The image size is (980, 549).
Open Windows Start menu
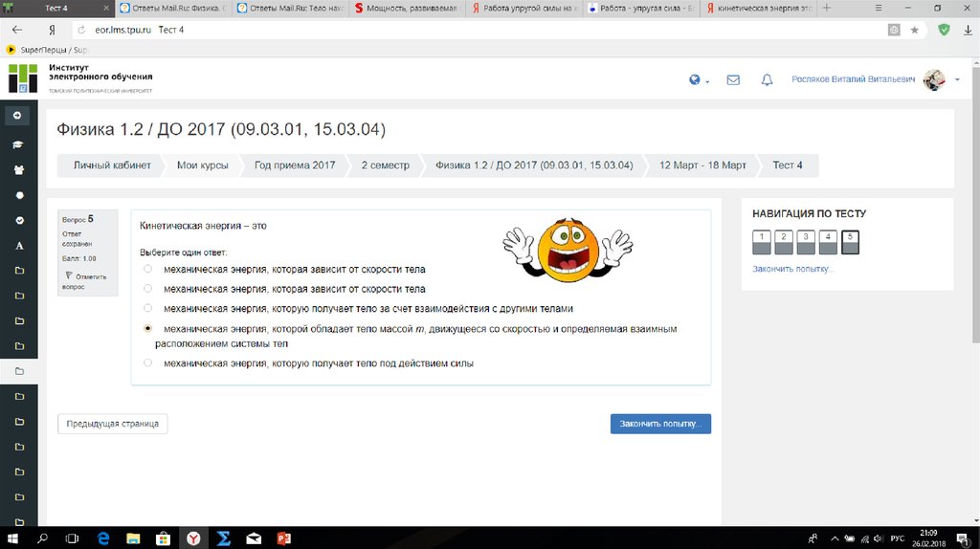(12, 538)
